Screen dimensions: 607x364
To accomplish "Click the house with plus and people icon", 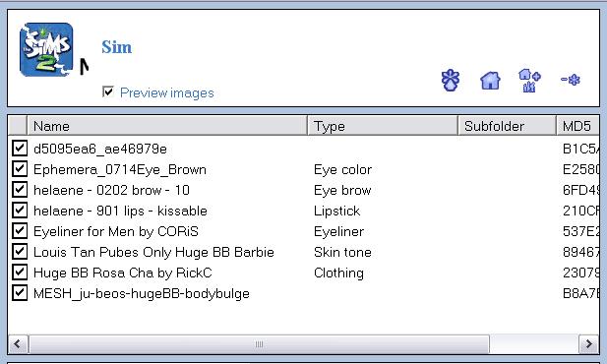I will (529, 80).
